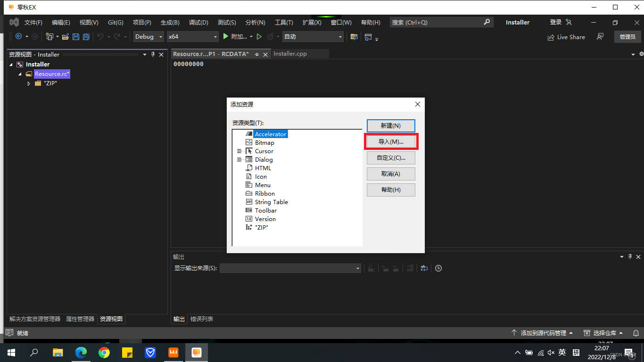Viewport: 644px width, 362px height.
Task: Open Windows Start menu
Action: tap(11, 353)
